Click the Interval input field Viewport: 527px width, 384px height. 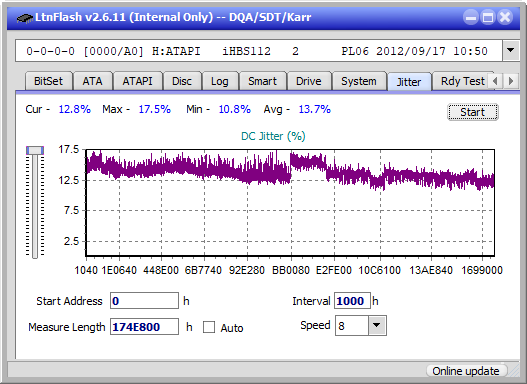352,301
